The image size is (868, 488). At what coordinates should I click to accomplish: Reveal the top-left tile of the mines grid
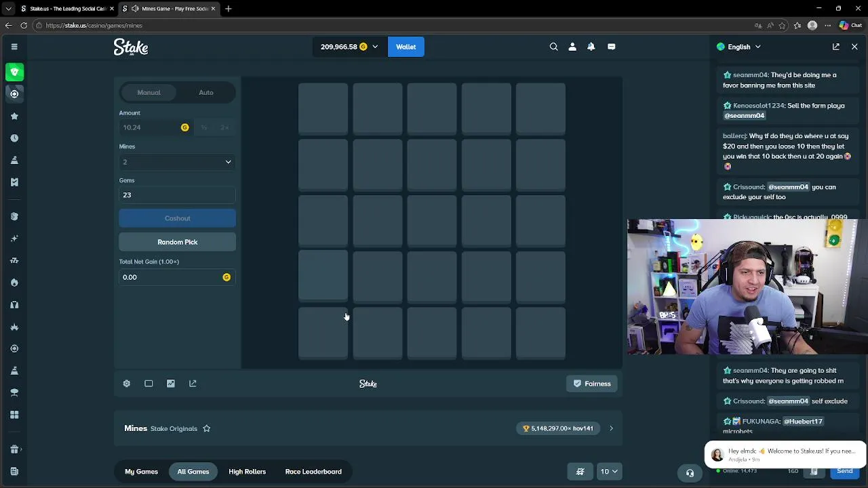point(323,108)
